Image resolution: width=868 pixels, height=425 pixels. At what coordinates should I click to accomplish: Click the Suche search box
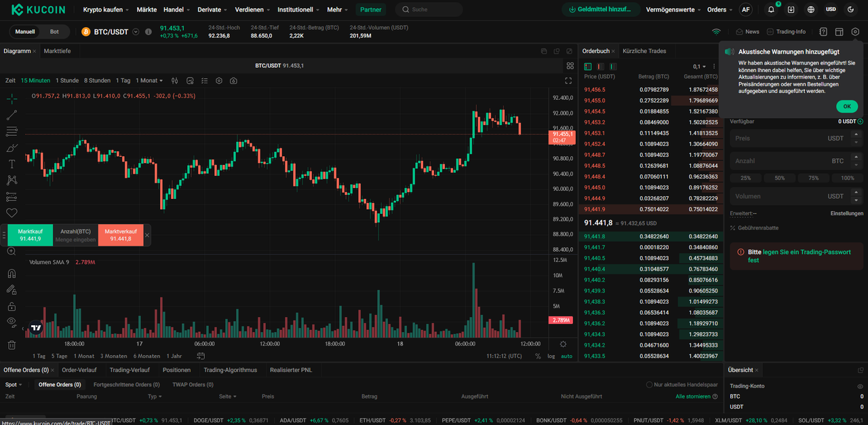click(429, 10)
